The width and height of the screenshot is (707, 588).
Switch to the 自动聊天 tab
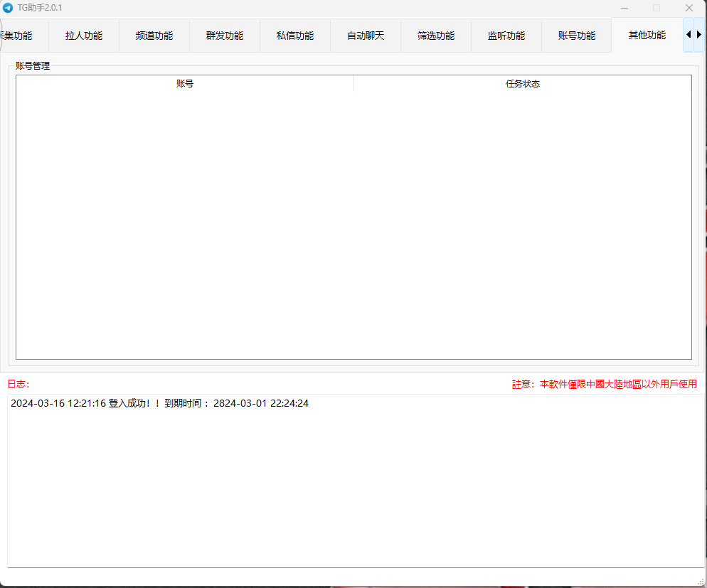366,36
